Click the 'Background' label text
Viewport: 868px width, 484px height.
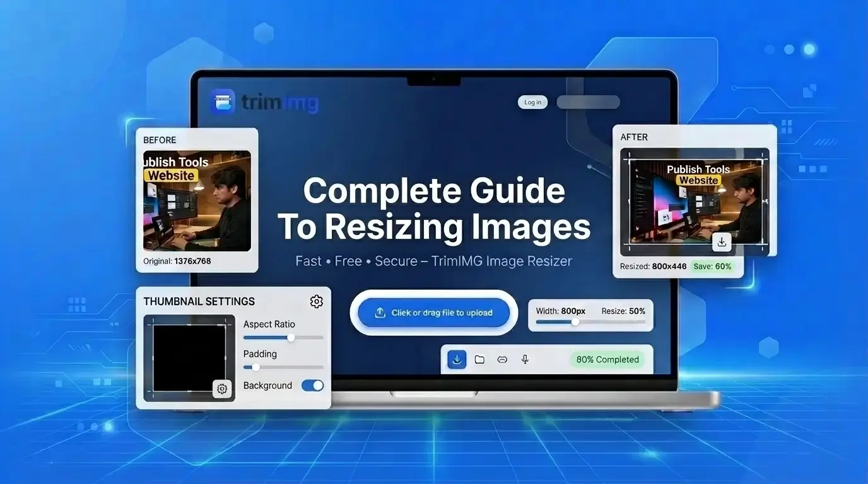pyautogui.click(x=267, y=386)
